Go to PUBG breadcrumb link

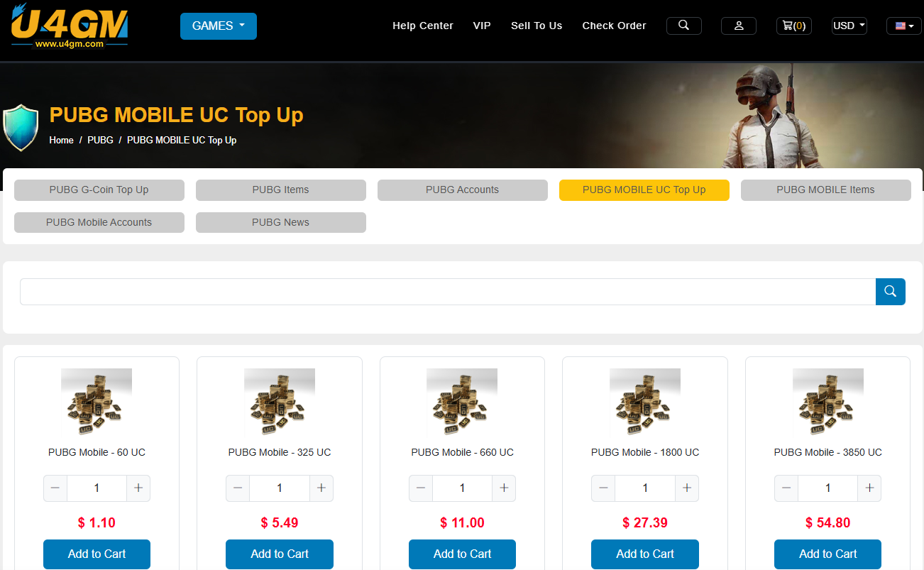point(100,140)
